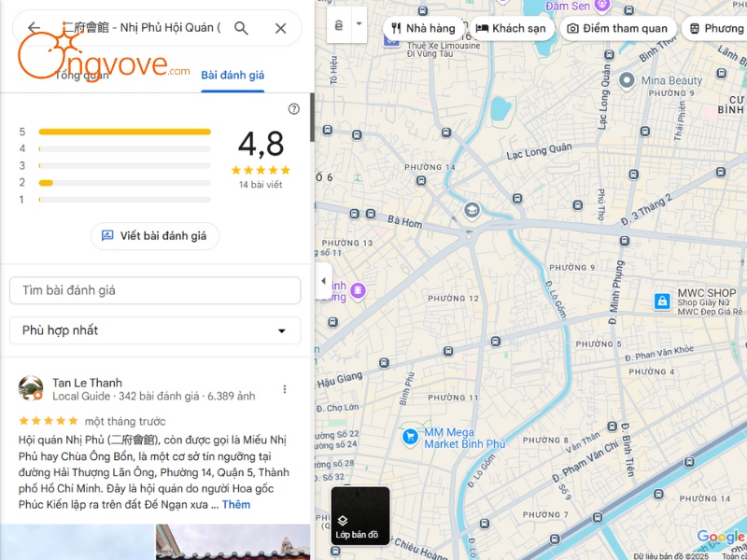The image size is (747, 560).
Task: Open Tan Le Thanh reviewer name
Action: tap(87, 383)
